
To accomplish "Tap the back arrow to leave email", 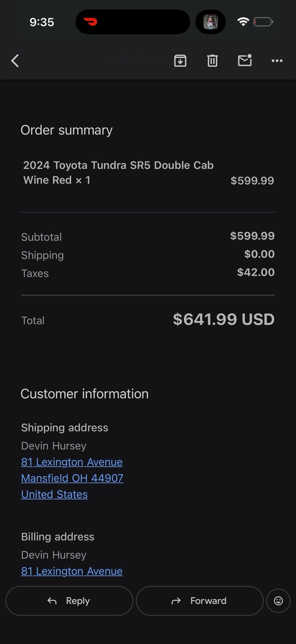I will pyautogui.click(x=15, y=61).
